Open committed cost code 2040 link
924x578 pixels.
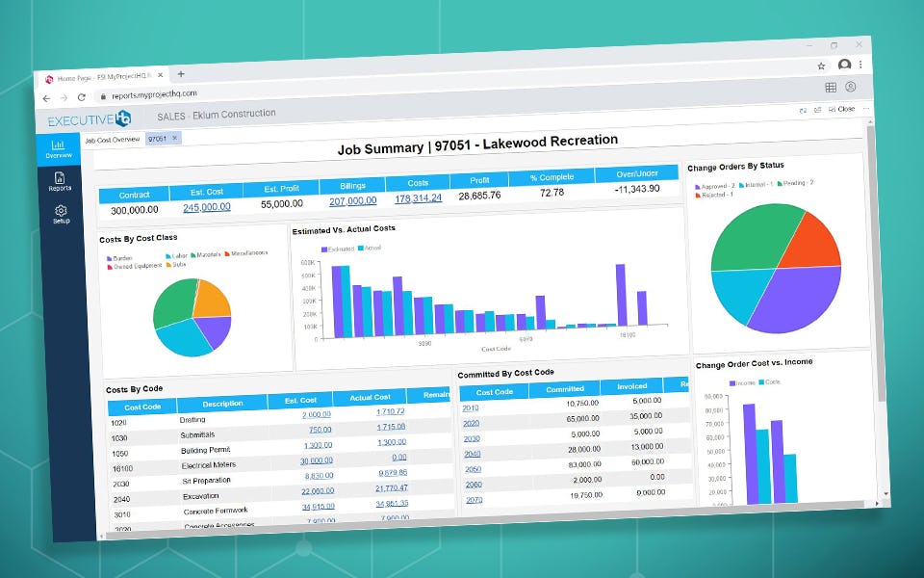click(473, 454)
